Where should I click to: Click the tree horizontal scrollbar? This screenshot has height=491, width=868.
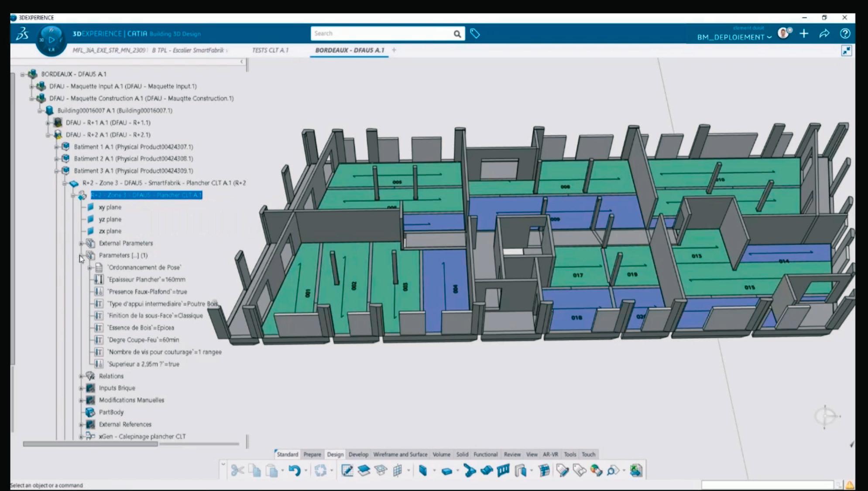(x=90, y=444)
